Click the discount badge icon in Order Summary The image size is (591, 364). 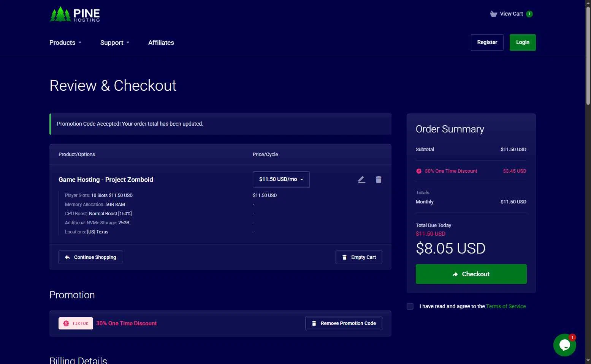tap(419, 171)
